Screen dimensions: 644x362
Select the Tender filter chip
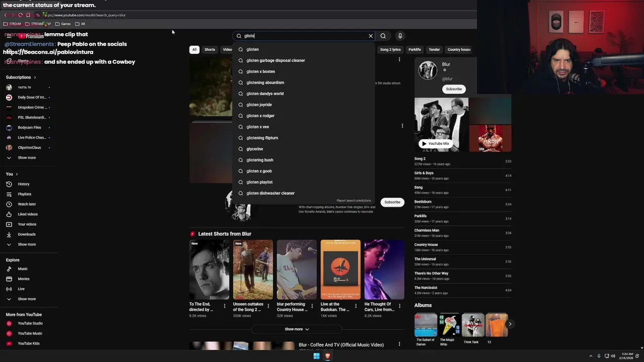pyautogui.click(x=434, y=50)
